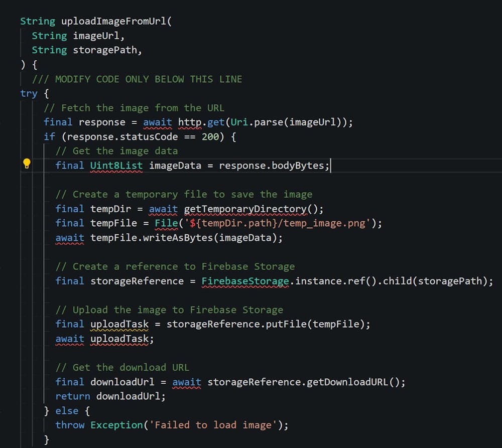Click the comment 'Create a reference to Firebase Storage'

[x=184, y=266]
